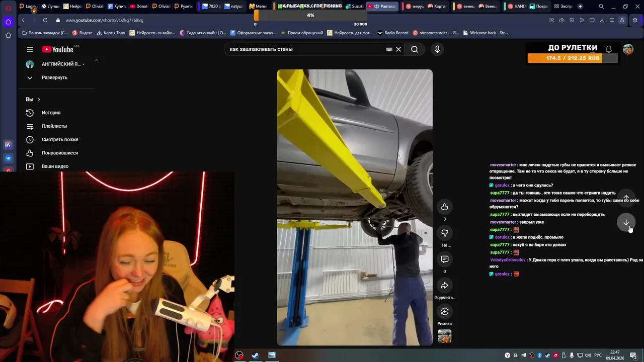Viewport: 644px width, 362px height.
Task: Open the Яндекс bookmark
Action: 83,33
